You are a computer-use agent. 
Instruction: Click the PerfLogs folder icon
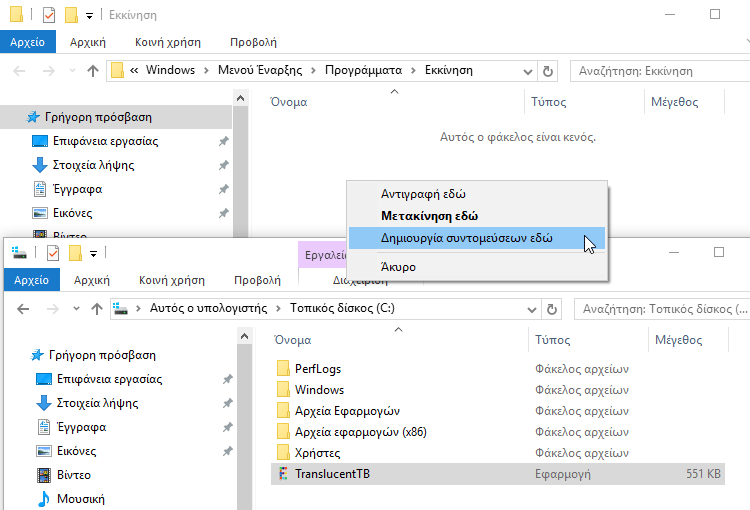[x=283, y=369]
